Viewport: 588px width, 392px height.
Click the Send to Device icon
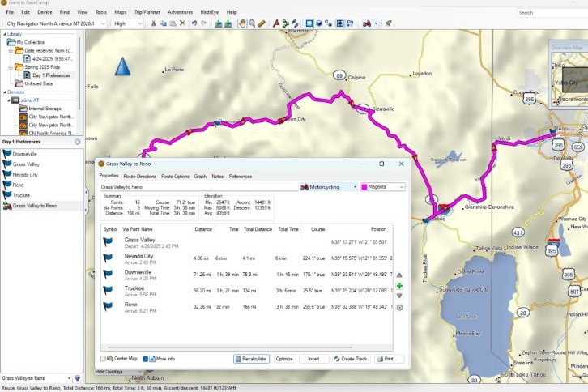coord(218,23)
